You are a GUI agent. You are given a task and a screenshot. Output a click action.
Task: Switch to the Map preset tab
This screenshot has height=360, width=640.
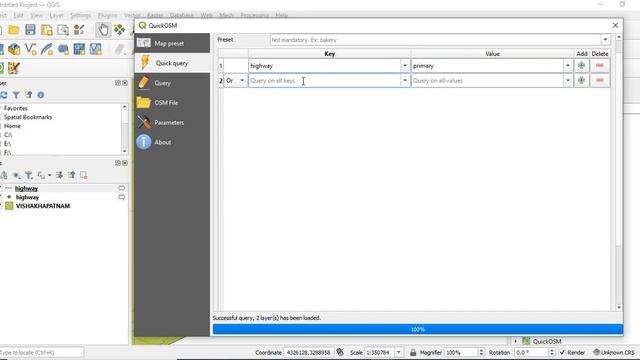(x=172, y=43)
